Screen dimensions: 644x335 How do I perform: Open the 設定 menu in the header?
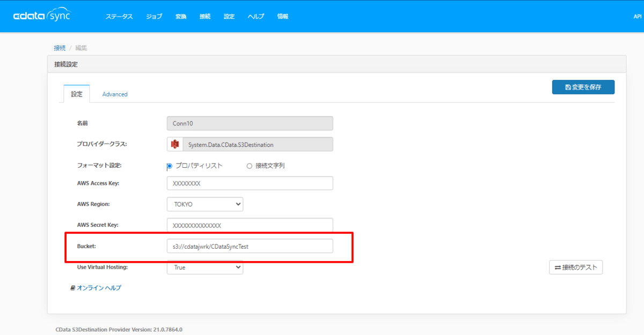point(229,17)
